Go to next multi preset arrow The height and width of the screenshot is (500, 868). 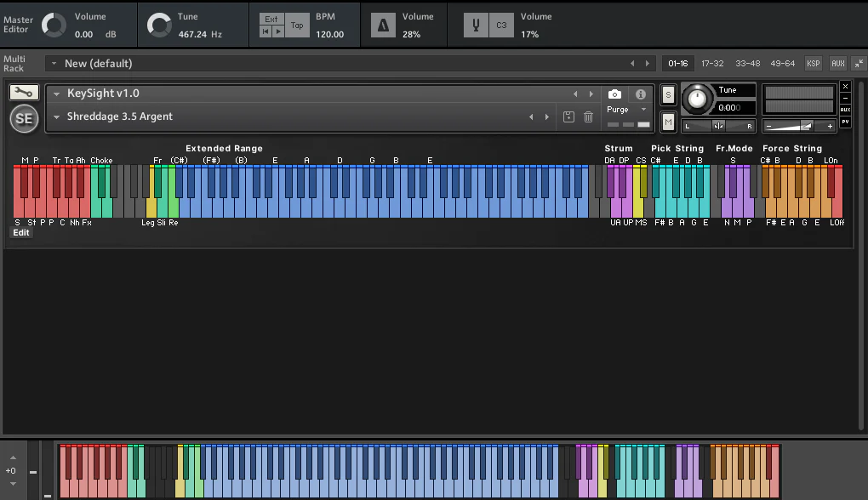[647, 64]
